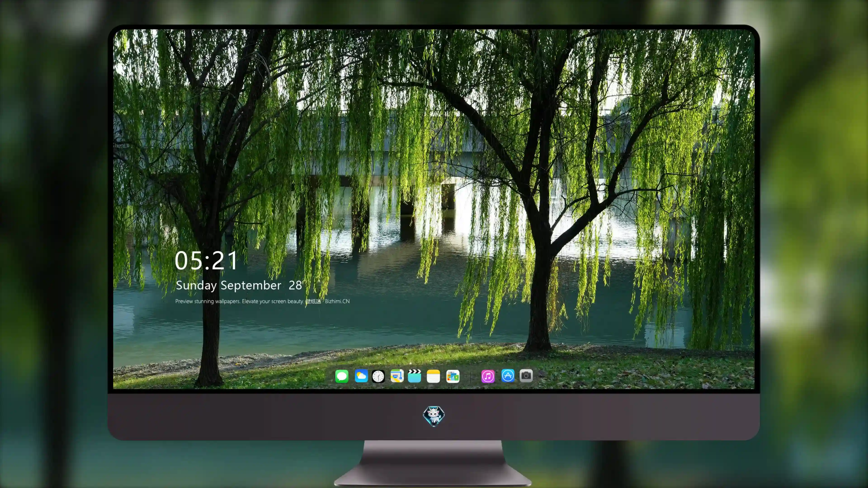Open the Clock app in dock
This screenshot has width=868, height=488.
click(x=378, y=376)
